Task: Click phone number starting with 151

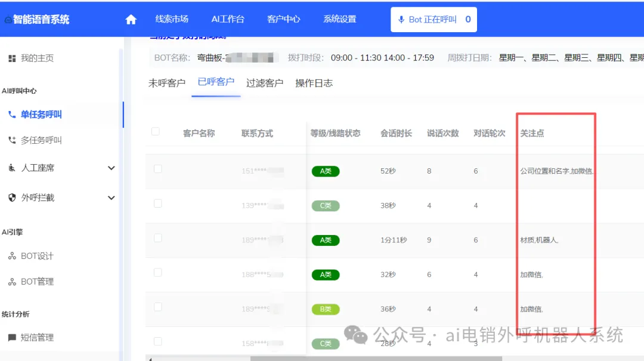Action: (262, 171)
